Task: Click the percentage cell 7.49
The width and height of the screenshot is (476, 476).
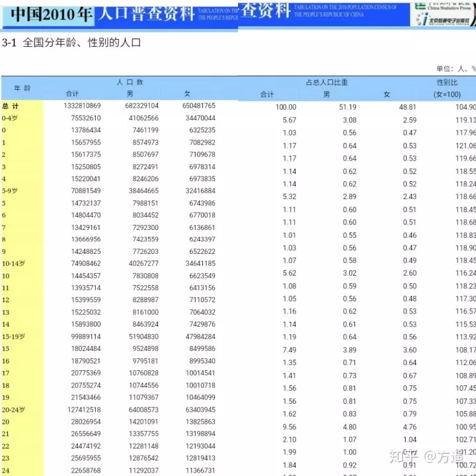Action: coord(290,350)
